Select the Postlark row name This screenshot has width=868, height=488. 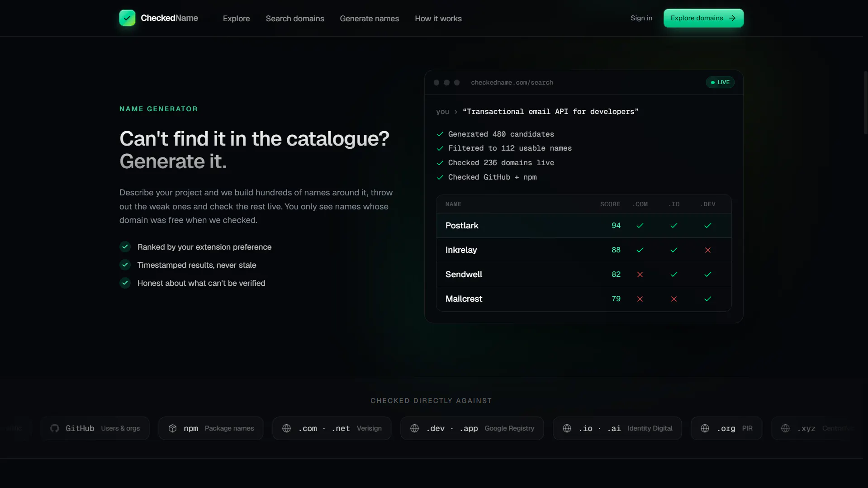coord(462,225)
